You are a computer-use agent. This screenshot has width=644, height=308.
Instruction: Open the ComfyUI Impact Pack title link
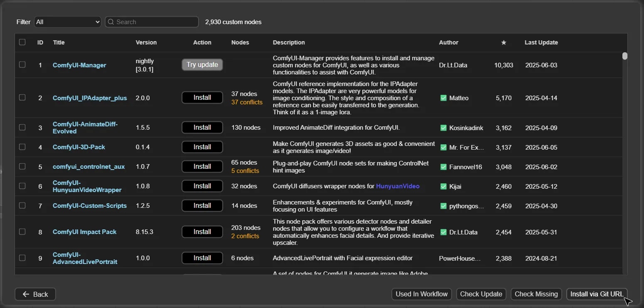(x=85, y=232)
